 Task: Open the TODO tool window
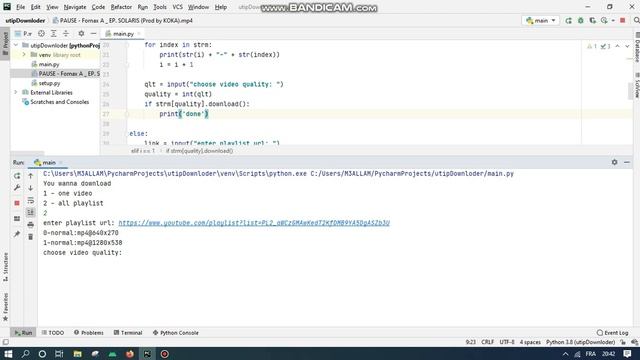53,333
